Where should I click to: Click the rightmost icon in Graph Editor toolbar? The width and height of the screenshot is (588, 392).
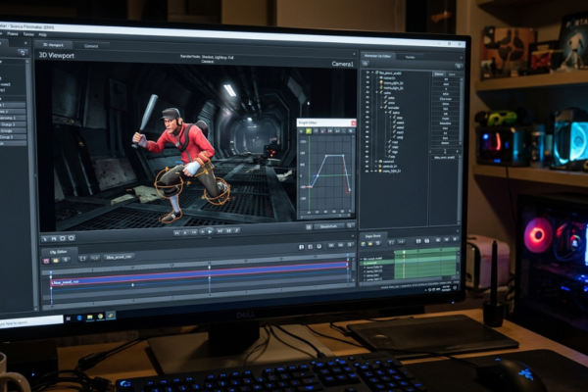click(x=351, y=131)
